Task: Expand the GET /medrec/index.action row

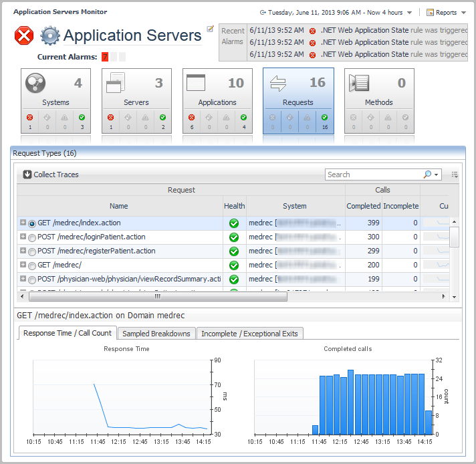Action: (x=23, y=222)
